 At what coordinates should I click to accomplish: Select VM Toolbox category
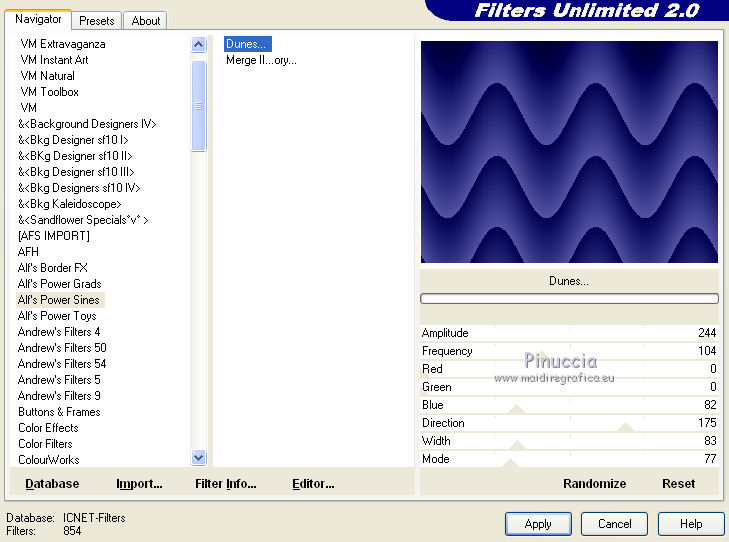point(49,92)
